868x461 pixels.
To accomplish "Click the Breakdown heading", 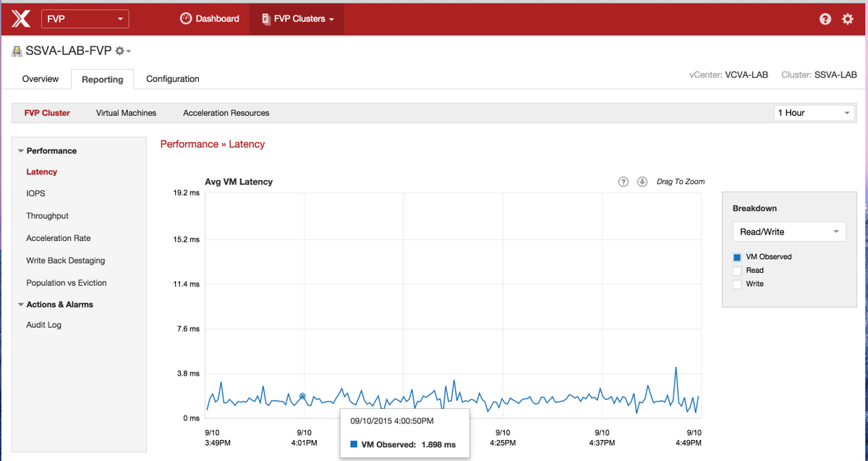I will click(x=754, y=208).
